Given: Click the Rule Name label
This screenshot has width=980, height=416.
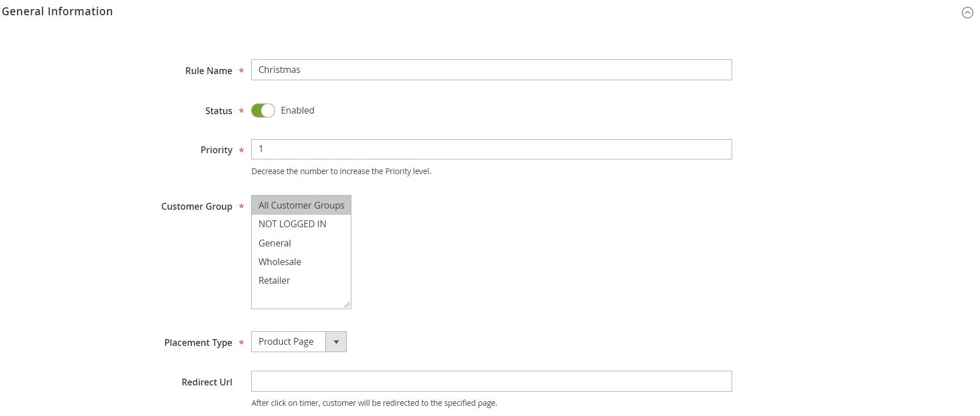Looking at the screenshot, I should click(x=209, y=71).
